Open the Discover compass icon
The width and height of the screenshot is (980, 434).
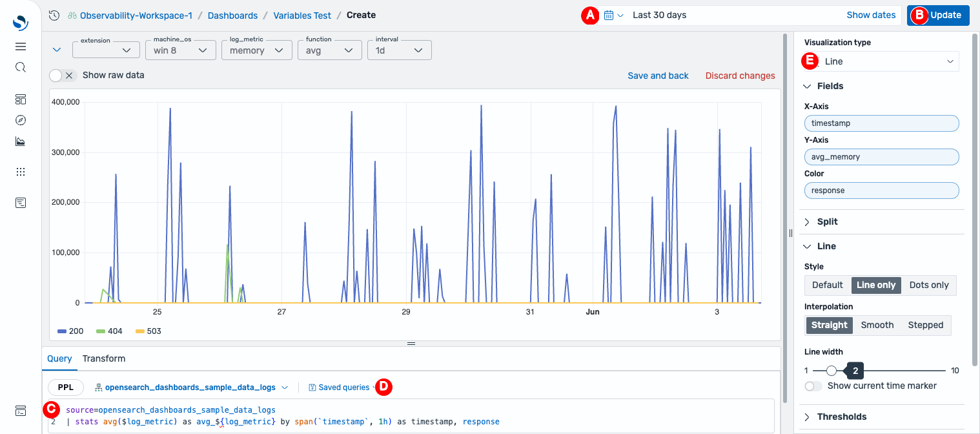(21, 120)
